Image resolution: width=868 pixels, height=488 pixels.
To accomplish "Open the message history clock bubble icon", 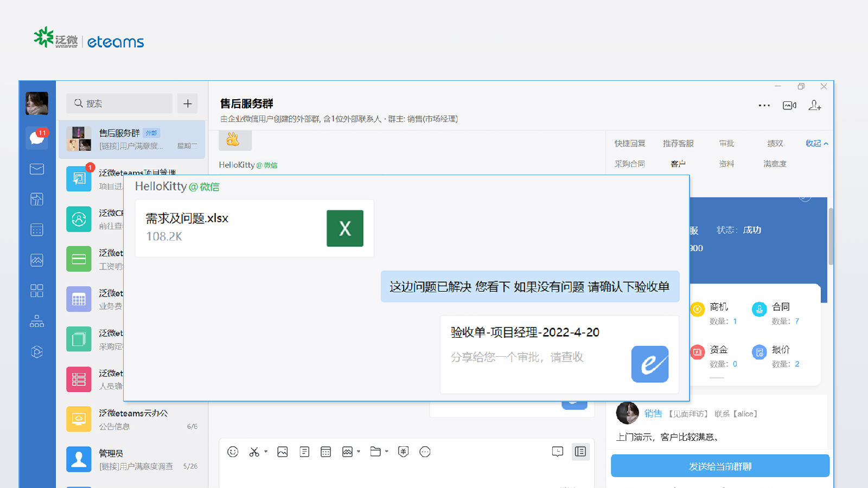I will [x=558, y=452].
